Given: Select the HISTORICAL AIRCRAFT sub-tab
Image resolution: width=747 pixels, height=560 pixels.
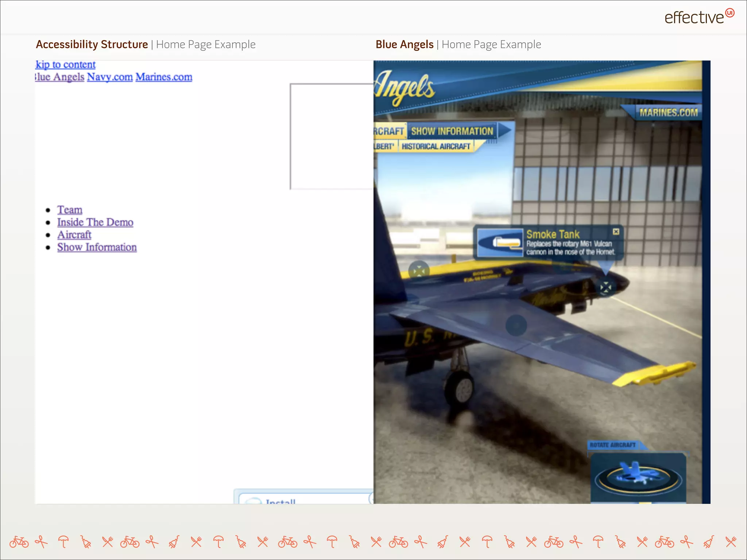Looking at the screenshot, I should coord(436,146).
